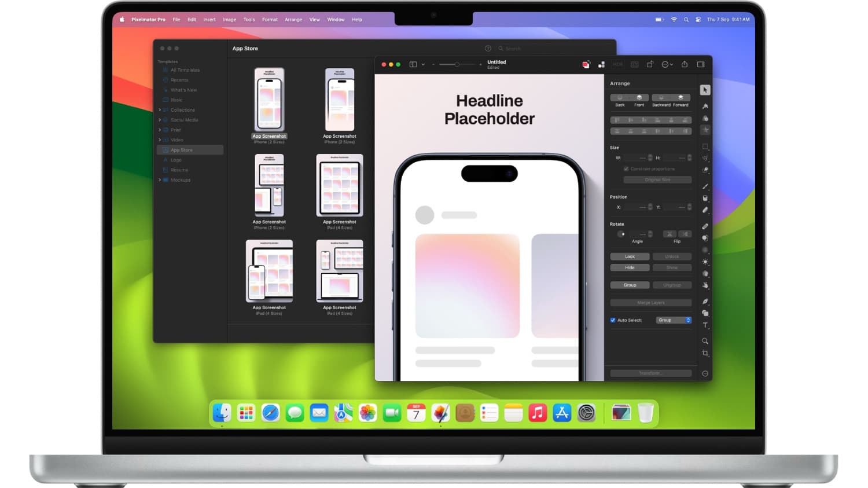Expand the Mockups category in sidebar
868x488 pixels.
(160, 180)
